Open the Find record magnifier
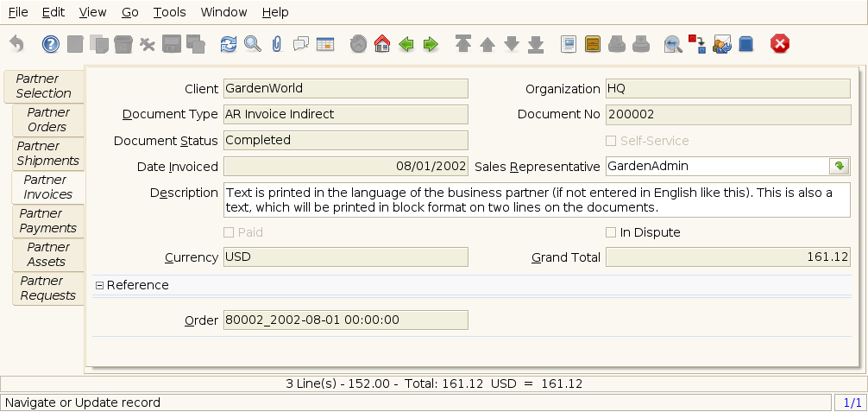The width and height of the screenshot is (868, 412). pos(252,44)
